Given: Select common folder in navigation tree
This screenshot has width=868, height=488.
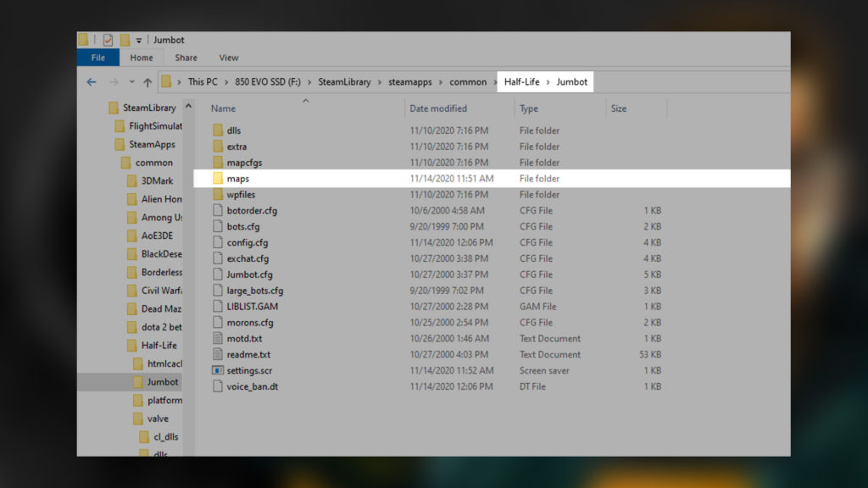Looking at the screenshot, I should [154, 163].
